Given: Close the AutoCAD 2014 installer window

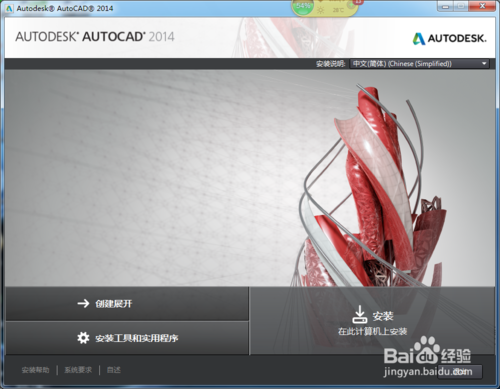Looking at the screenshot, I should pos(482,6).
